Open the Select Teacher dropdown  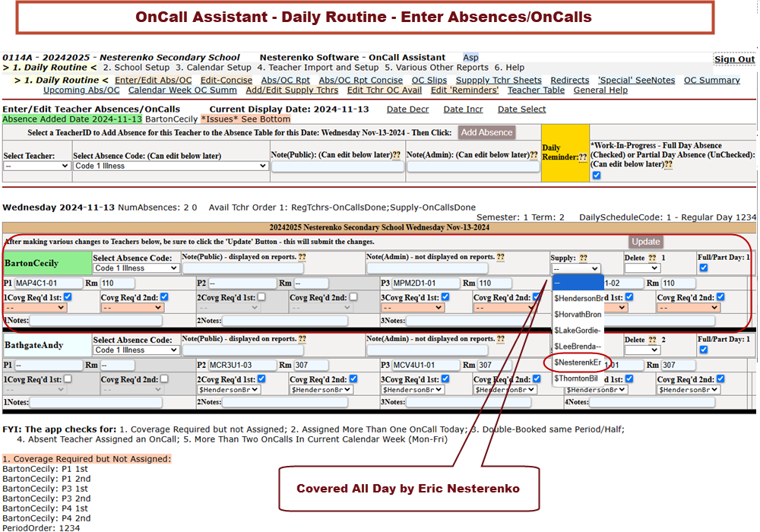click(x=36, y=166)
